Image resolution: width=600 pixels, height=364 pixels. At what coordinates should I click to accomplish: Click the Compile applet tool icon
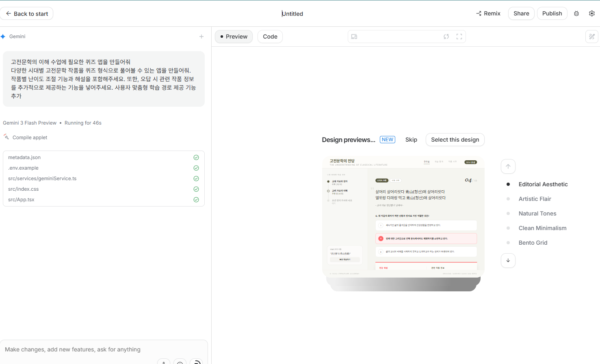tap(6, 137)
